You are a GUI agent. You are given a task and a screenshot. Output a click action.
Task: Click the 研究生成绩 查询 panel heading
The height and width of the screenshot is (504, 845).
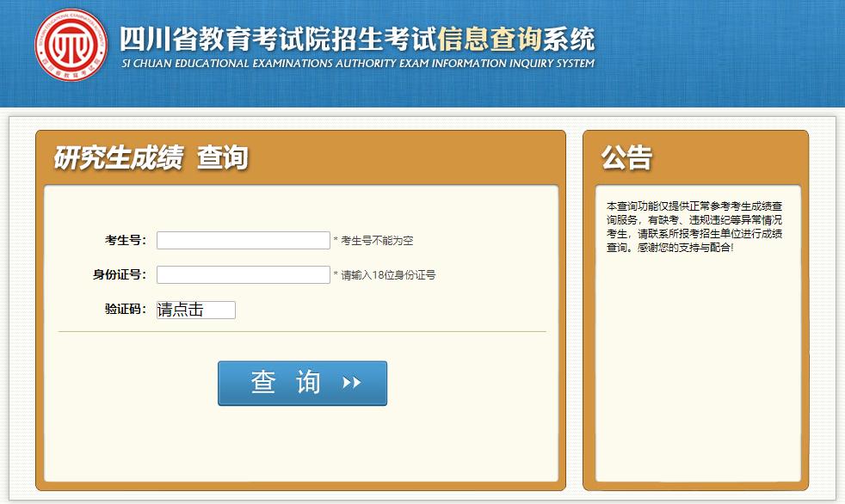[x=151, y=157]
